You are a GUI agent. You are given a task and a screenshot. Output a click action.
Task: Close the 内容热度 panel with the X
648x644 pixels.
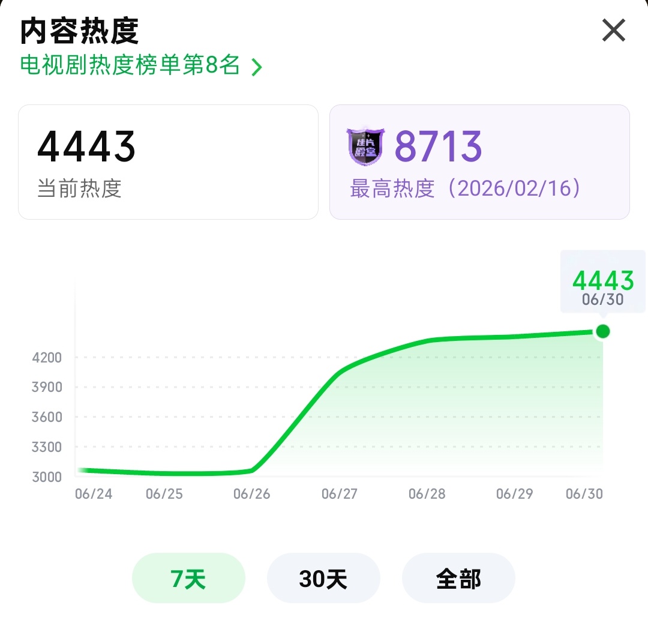pyautogui.click(x=613, y=30)
